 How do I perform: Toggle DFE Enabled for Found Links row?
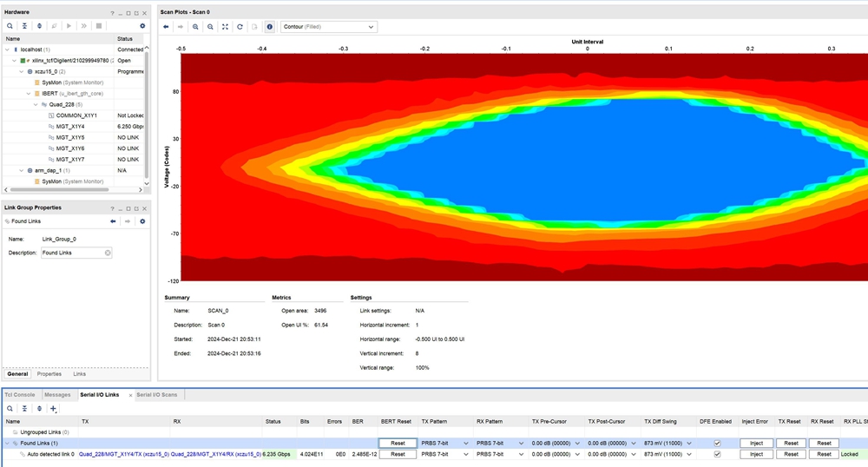[717, 443]
